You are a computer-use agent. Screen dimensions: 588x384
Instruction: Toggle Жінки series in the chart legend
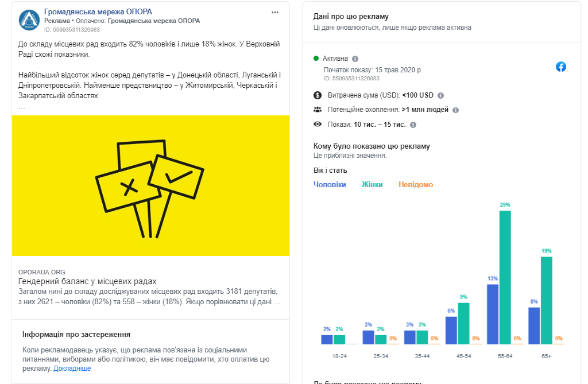click(x=372, y=185)
